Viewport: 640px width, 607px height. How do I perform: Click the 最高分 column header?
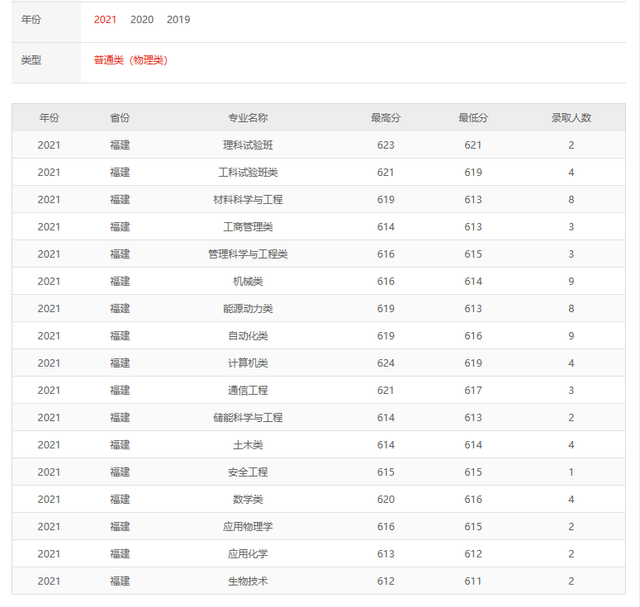[386, 118]
